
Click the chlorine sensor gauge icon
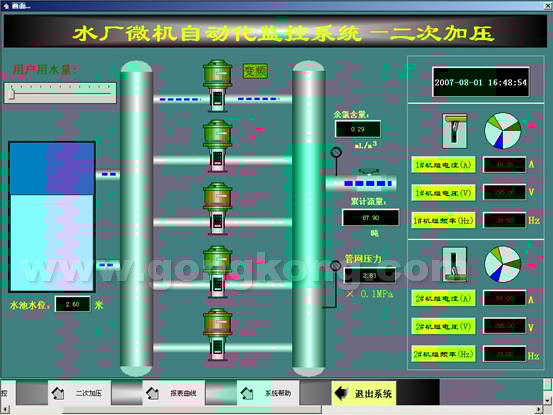coord(336,152)
